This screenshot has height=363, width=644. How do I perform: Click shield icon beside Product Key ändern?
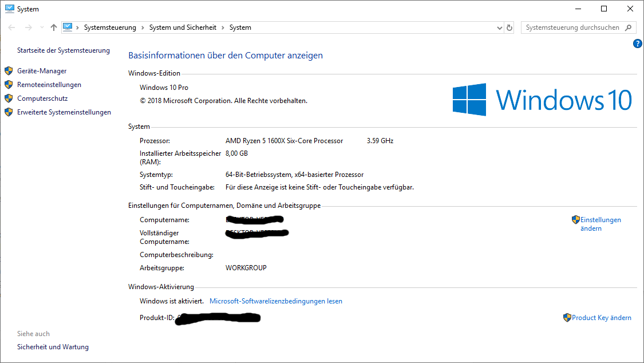point(567,317)
